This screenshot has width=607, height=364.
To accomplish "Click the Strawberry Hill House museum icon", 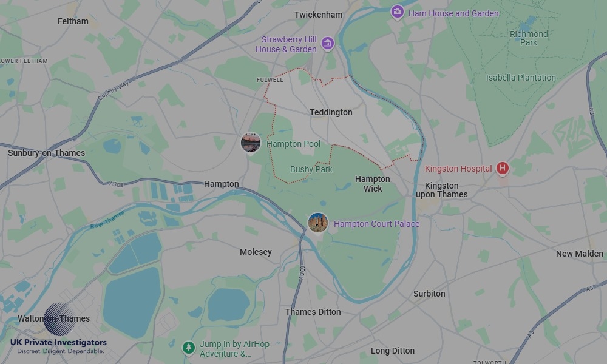I will (x=328, y=43).
